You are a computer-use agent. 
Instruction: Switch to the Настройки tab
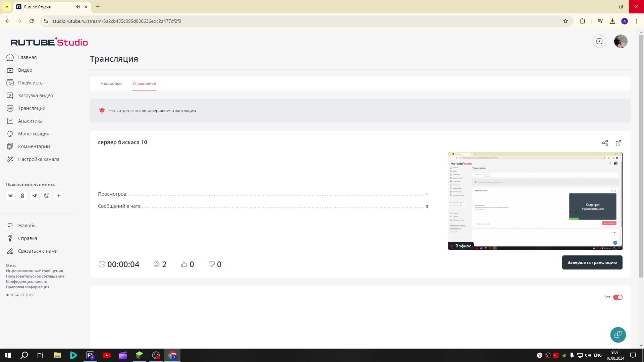(x=111, y=83)
